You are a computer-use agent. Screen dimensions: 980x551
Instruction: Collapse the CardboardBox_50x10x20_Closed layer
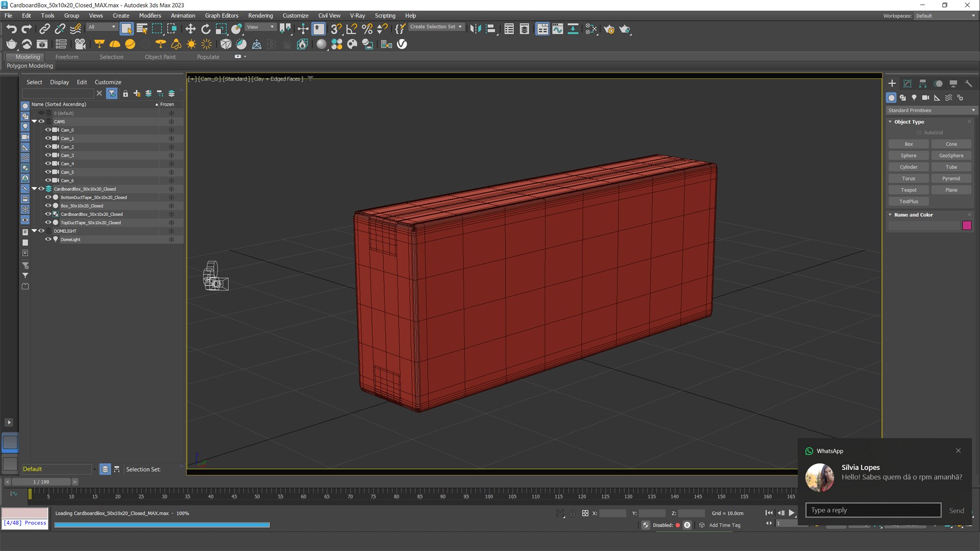[x=34, y=189]
